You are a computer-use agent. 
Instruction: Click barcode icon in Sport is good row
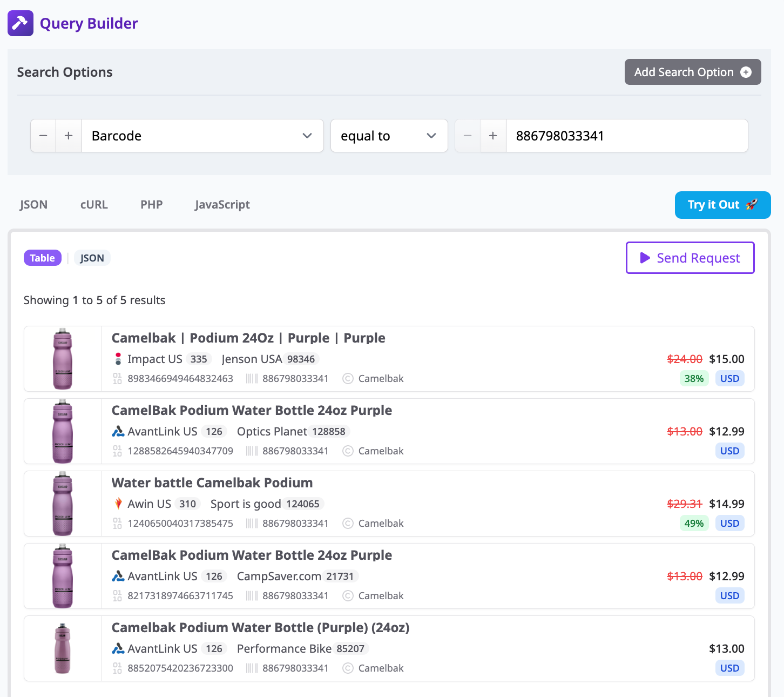click(252, 523)
